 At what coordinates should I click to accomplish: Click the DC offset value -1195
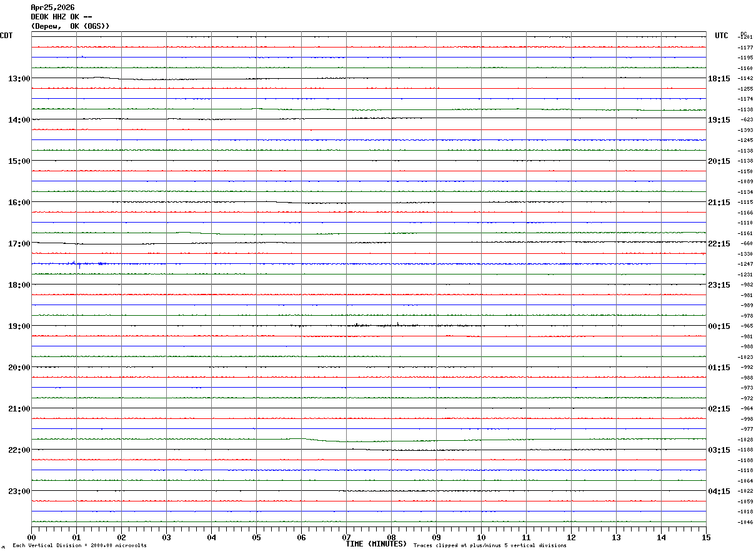pos(746,58)
